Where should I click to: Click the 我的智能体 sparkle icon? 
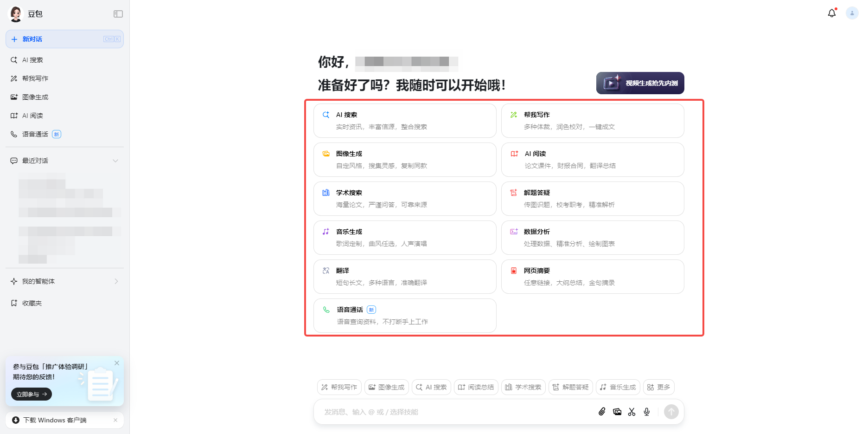[x=14, y=281]
